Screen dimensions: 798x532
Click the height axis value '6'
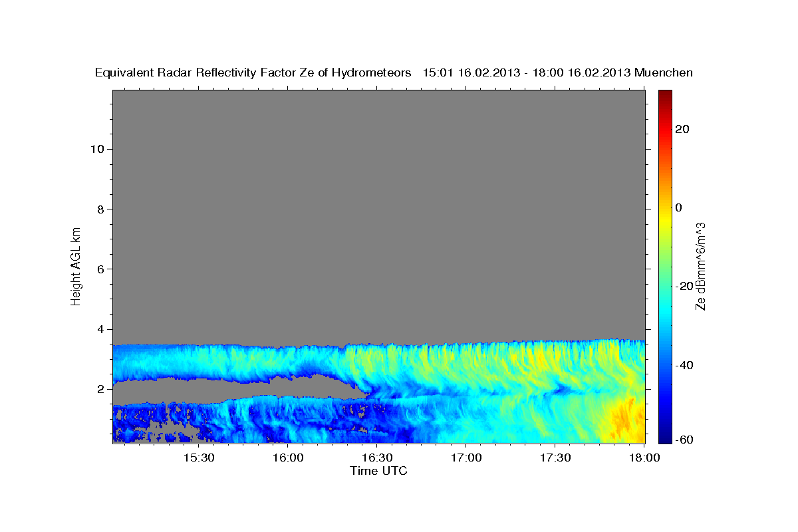pyautogui.click(x=100, y=269)
